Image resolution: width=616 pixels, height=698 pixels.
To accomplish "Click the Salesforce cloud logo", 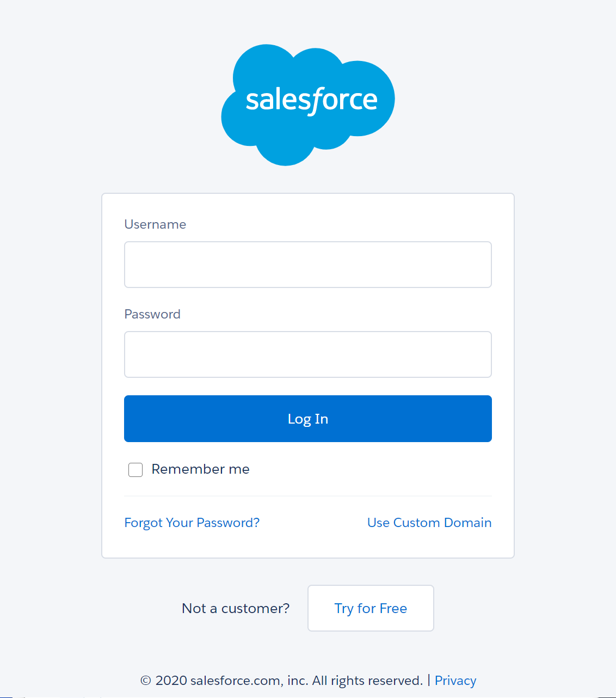I will point(308,105).
